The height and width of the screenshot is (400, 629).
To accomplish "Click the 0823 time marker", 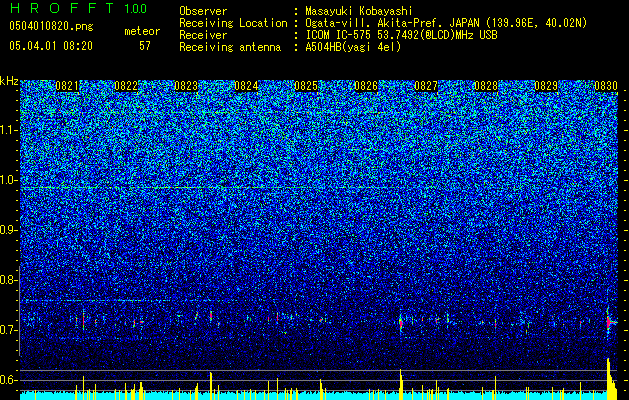I will 186,86.
